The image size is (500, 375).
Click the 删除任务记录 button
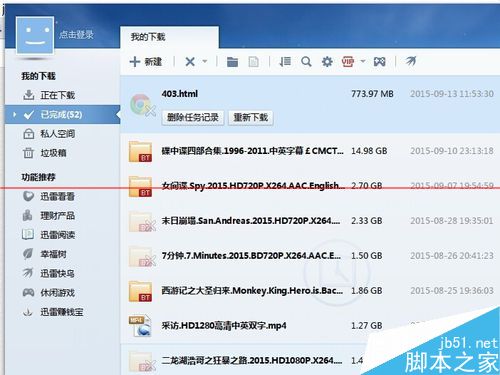pyautogui.click(x=193, y=117)
